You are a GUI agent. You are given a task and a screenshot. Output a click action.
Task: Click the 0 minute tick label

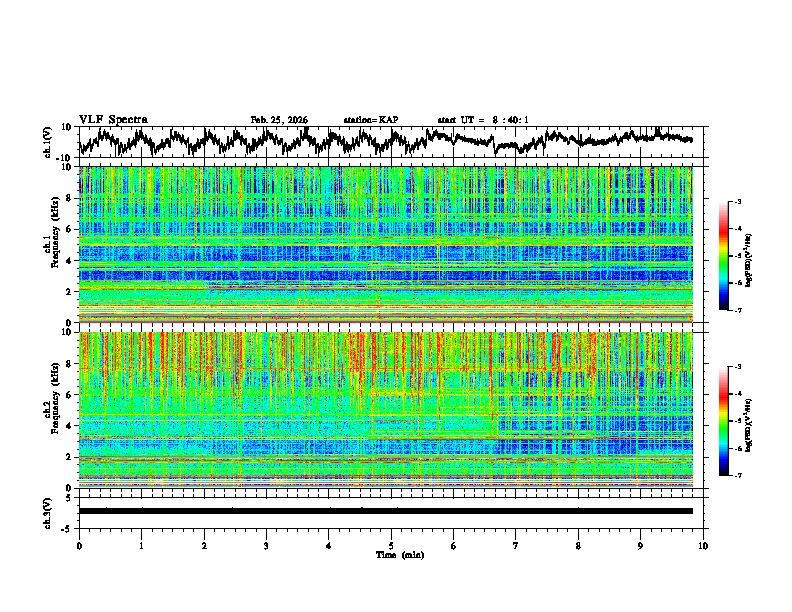(79, 546)
